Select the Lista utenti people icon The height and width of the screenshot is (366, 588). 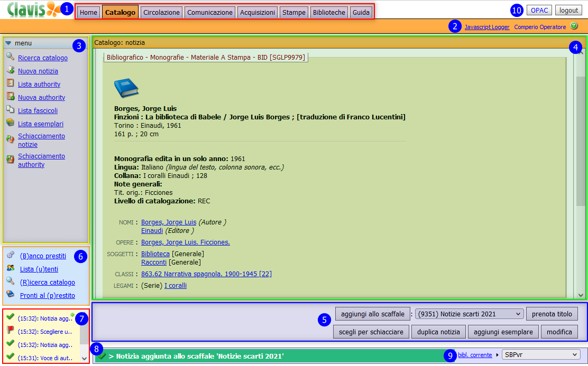(12, 269)
